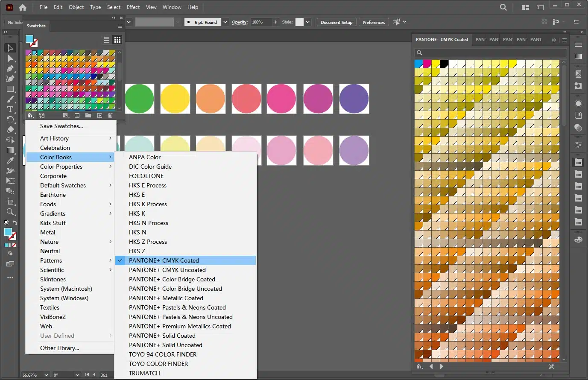
Task: Select the Direct Selection tool
Action: (x=10, y=58)
